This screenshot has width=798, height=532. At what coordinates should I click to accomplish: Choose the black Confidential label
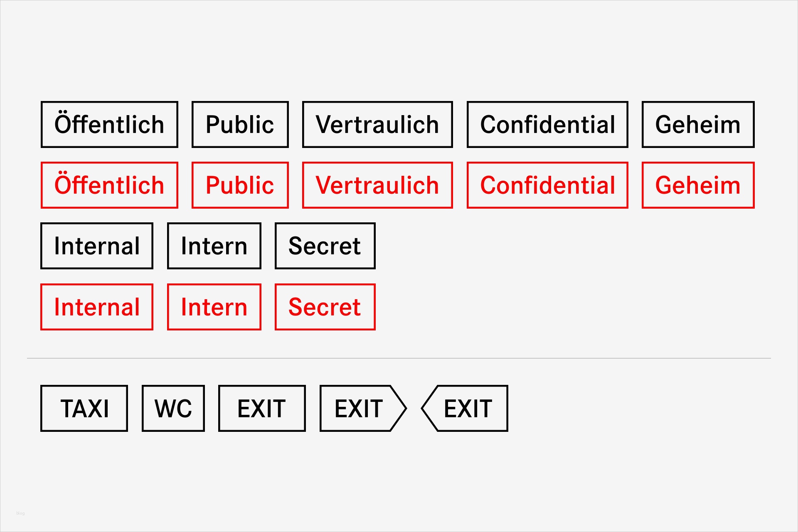click(547, 124)
